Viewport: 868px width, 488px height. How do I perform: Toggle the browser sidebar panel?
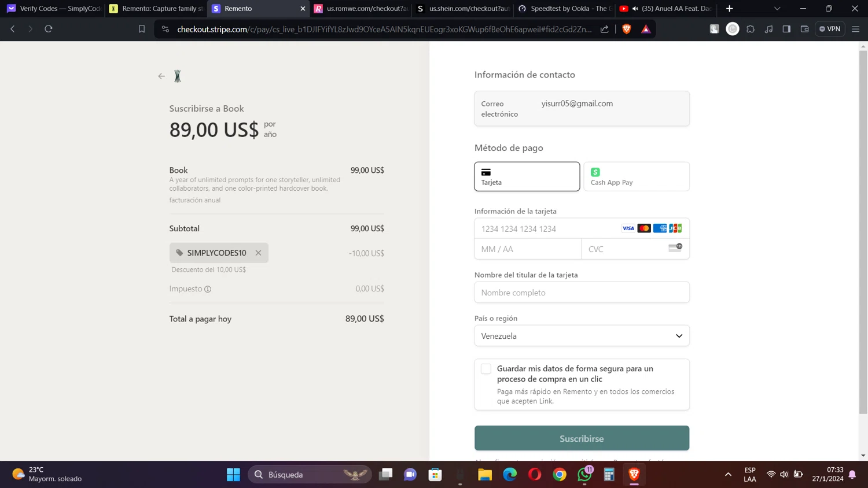[786, 29]
